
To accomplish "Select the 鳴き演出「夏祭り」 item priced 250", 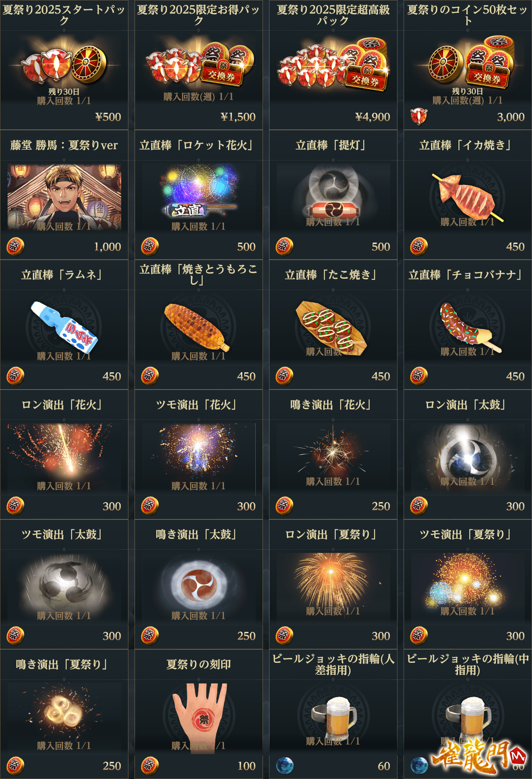I will click(x=64, y=714).
